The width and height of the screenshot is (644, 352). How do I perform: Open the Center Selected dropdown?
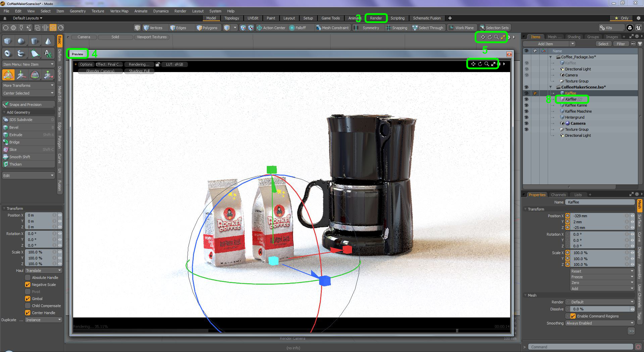click(29, 93)
